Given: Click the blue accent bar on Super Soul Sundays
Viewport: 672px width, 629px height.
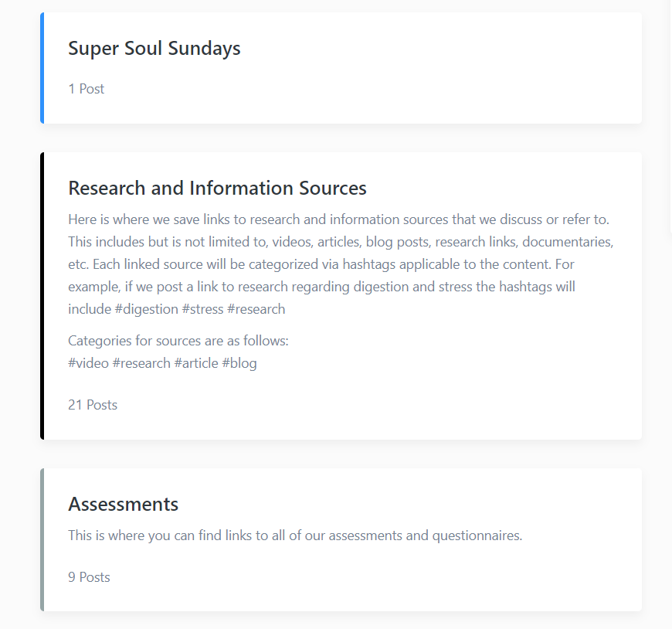Looking at the screenshot, I should pos(42,68).
